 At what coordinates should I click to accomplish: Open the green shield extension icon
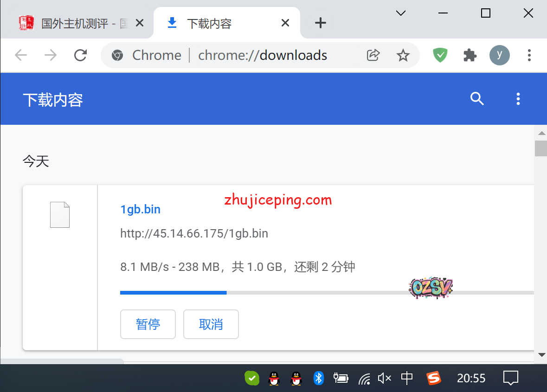440,55
